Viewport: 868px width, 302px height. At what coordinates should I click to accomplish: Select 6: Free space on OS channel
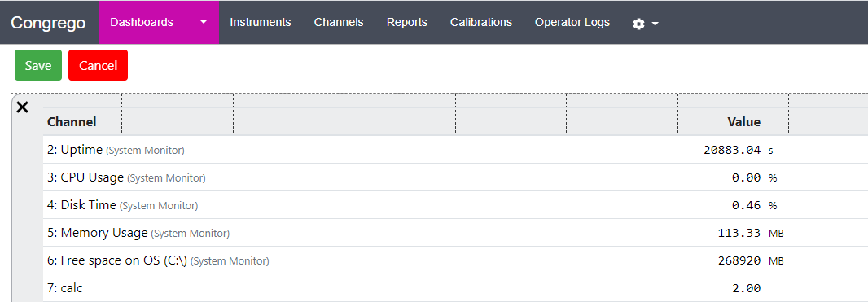click(158, 260)
